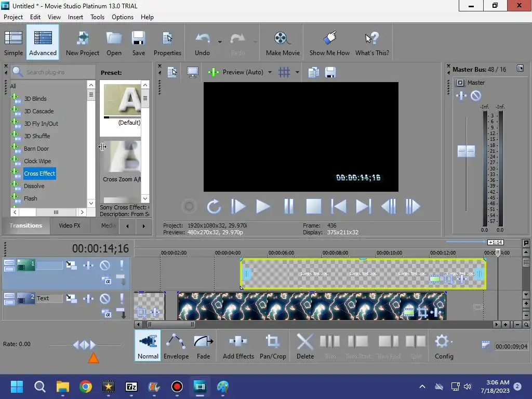Open Track FX on track 1

(x=88, y=265)
